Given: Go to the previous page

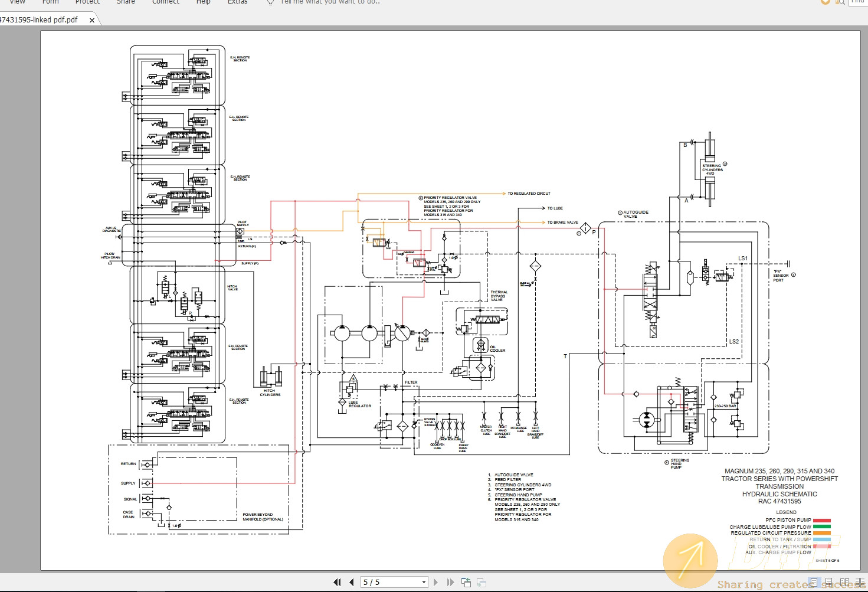Looking at the screenshot, I should [x=351, y=582].
